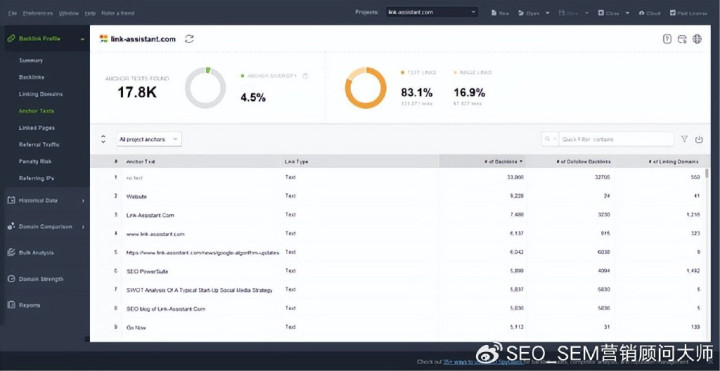Open the scheduler calendar icon at top right
Viewport: 720px width, 371px height.
[682, 39]
